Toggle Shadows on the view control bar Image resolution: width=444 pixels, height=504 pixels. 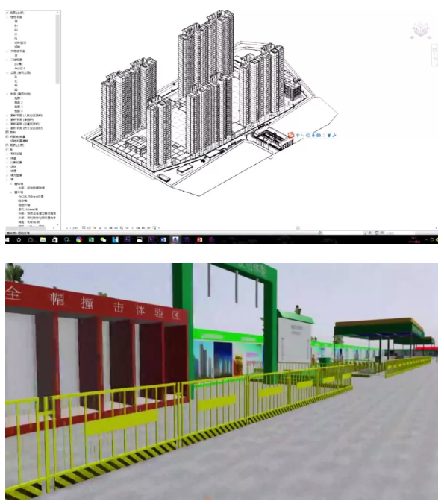point(100,228)
